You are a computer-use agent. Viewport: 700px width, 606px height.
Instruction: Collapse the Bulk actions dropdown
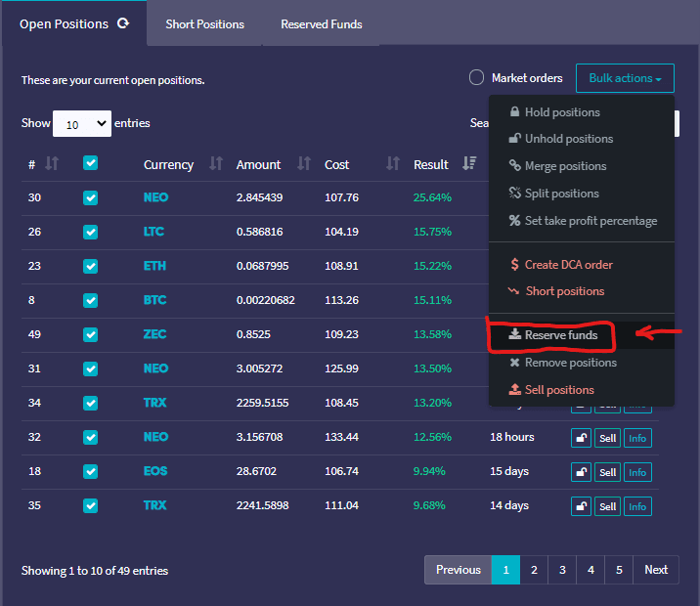tap(625, 78)
